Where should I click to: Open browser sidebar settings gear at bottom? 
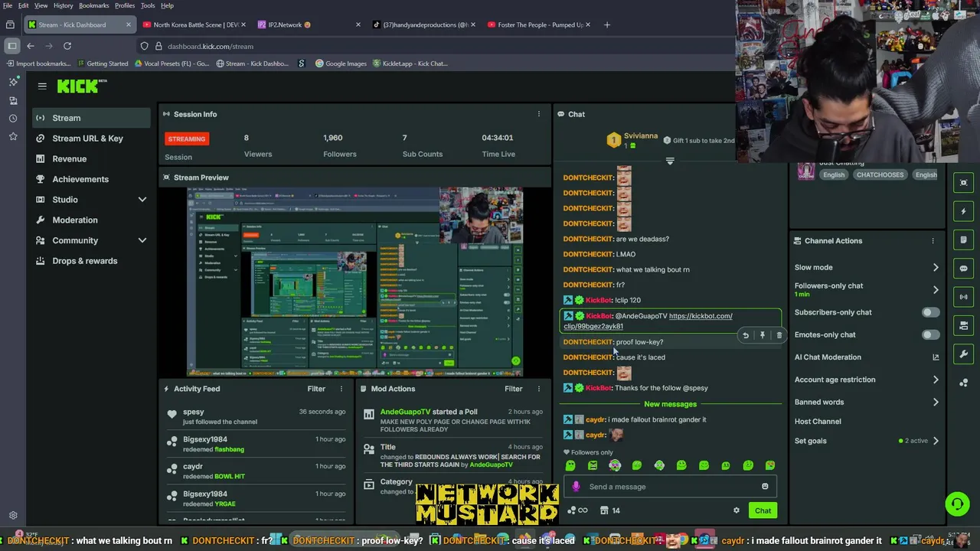pos(13,516)
